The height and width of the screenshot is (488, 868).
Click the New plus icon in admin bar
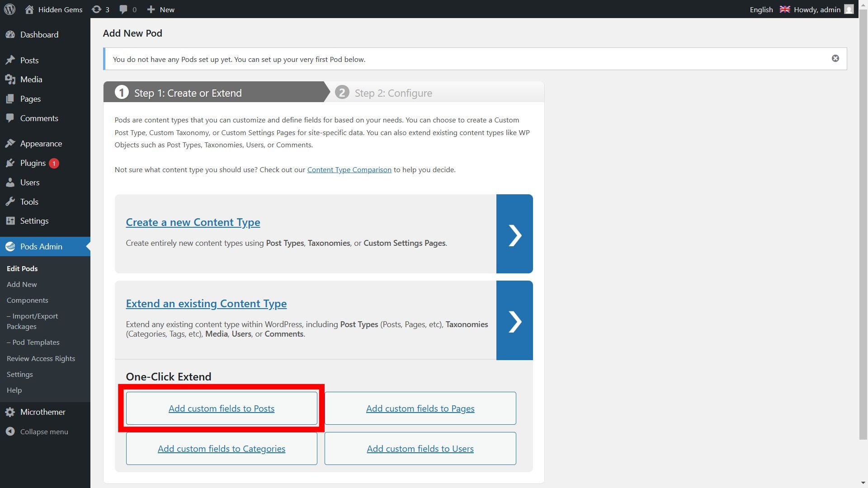[151, 9]
